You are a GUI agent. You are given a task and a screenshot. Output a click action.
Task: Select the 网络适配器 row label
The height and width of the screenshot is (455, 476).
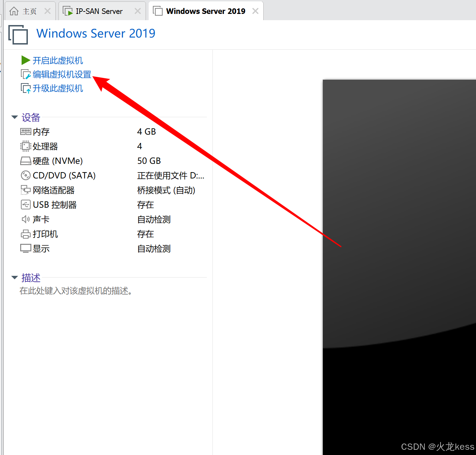[x=54, y=190]
